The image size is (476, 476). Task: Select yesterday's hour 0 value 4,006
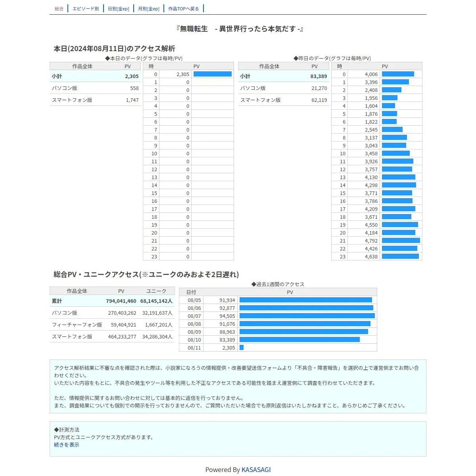point(371,74)
